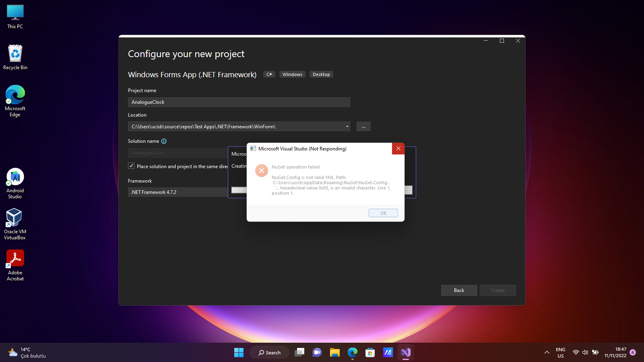Show hidden system tray icons
644x362 pixels.
point(547,352)
